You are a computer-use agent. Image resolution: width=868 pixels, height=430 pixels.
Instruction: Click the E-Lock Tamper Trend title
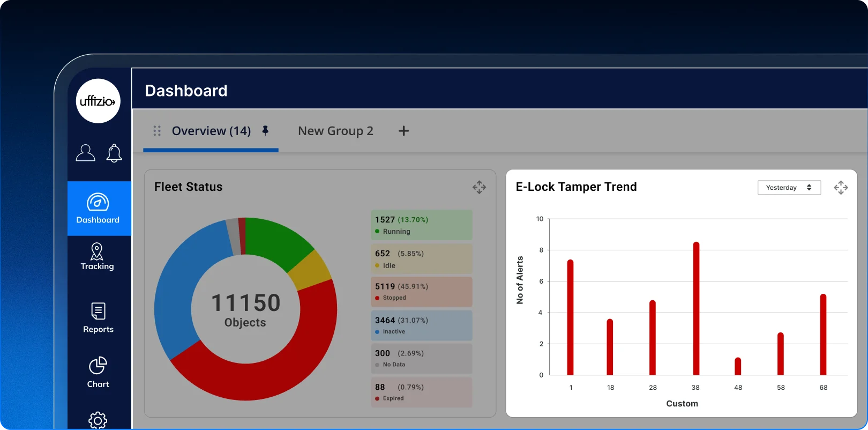click(x=576, y=187)
